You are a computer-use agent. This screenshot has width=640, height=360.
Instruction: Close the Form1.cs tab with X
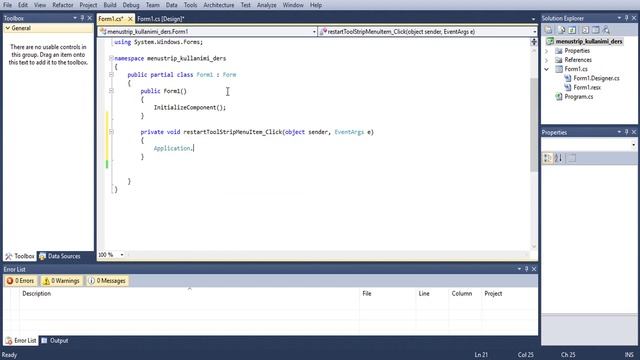[130, 19]
